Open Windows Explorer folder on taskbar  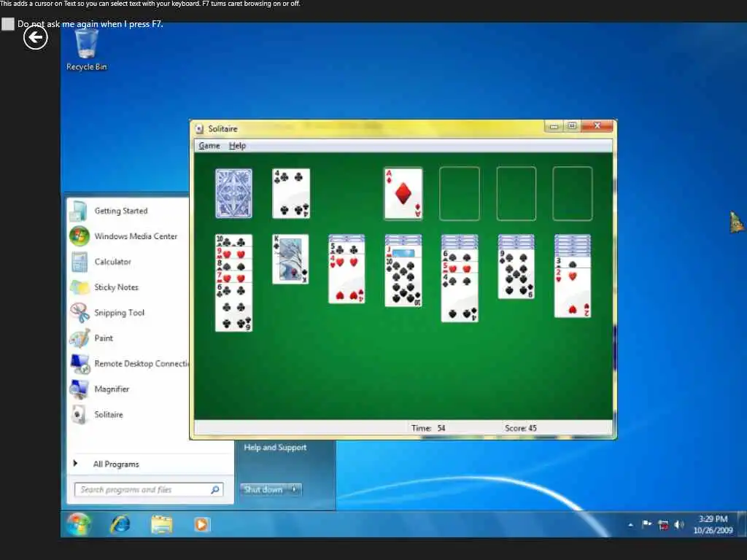pos(161,525)
